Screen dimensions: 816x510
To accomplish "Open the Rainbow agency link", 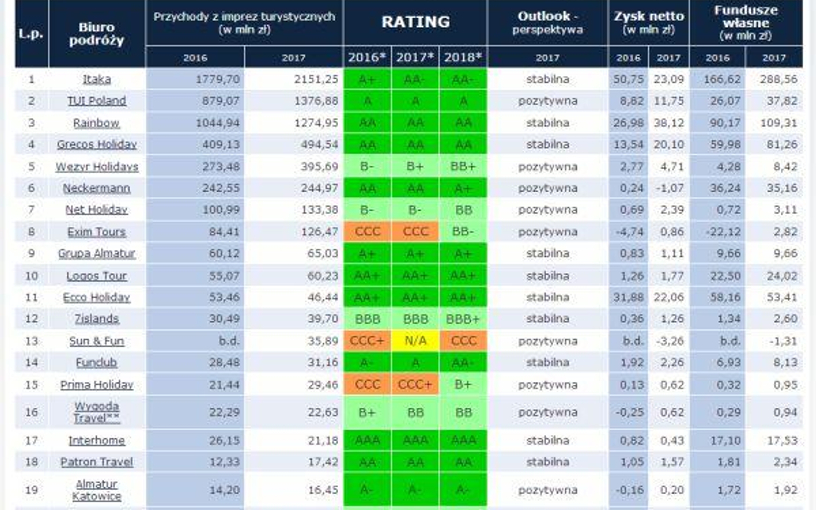I will coord(97,123).
